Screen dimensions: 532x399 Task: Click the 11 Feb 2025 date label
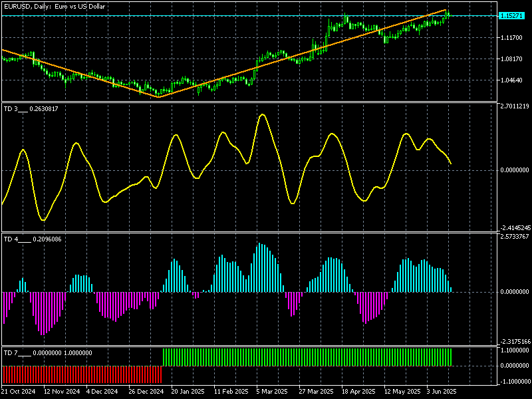(x=231, y=392)
